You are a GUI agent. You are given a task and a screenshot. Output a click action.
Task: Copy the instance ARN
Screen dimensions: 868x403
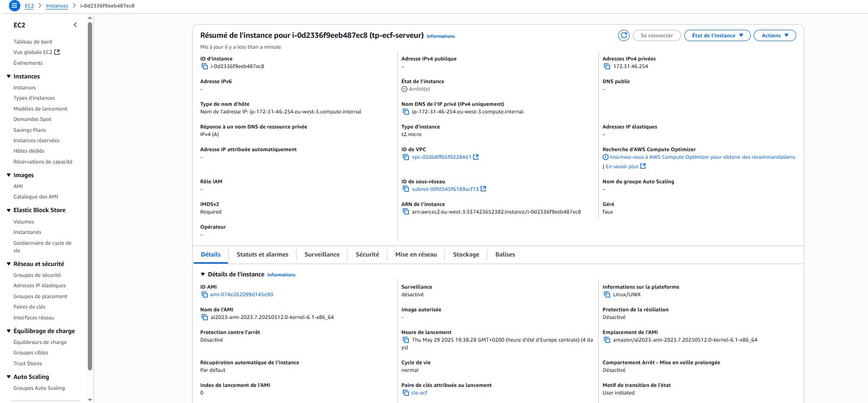coord(406,212)
